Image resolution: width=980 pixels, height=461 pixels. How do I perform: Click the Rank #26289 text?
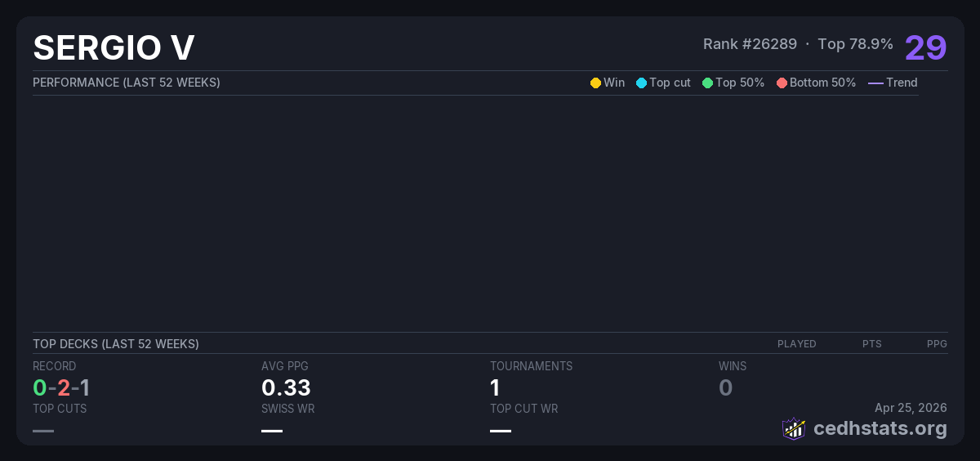pos(750,44)
